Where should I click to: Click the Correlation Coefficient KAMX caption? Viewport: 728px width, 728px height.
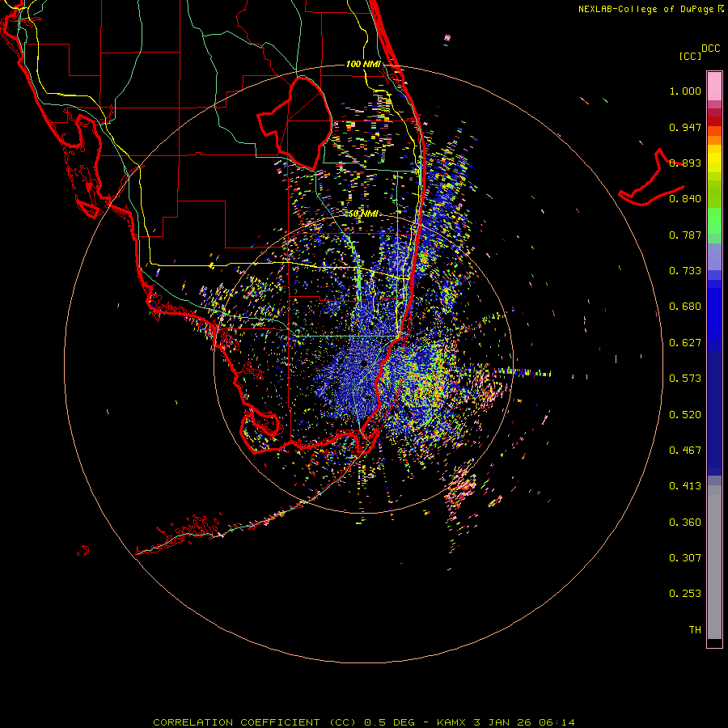[363, 722]
